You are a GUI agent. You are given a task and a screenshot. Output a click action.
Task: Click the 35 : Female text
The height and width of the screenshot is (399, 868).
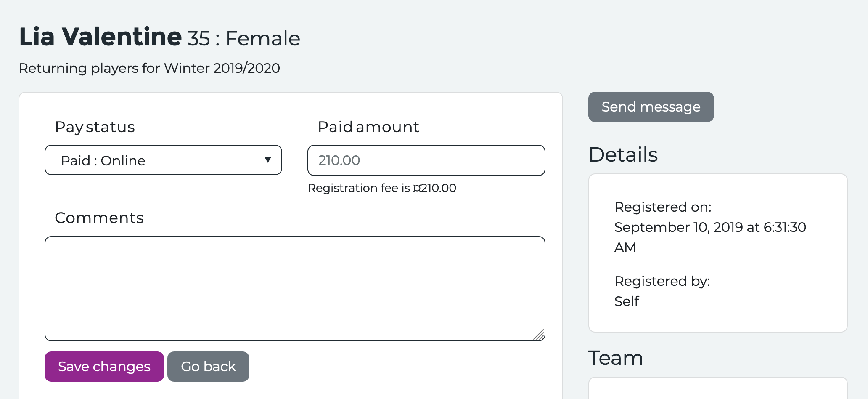tap(243, 39)
